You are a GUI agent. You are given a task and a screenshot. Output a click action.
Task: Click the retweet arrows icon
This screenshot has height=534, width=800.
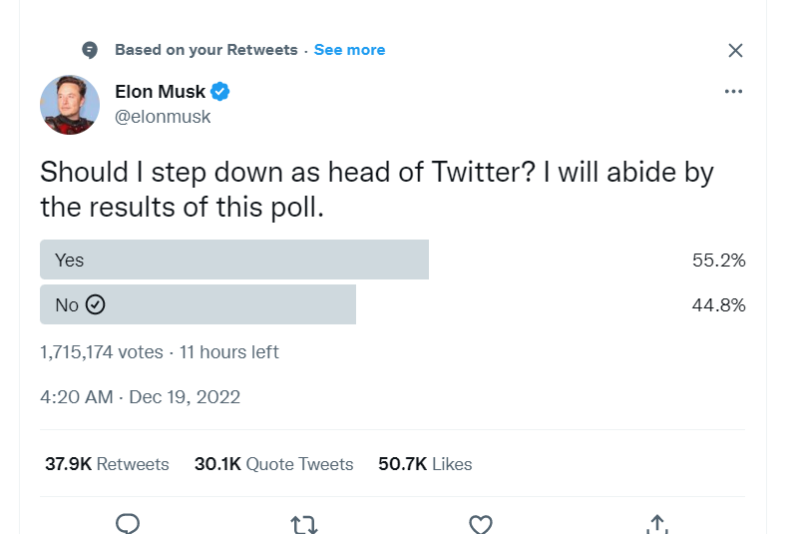coord(304,525)
